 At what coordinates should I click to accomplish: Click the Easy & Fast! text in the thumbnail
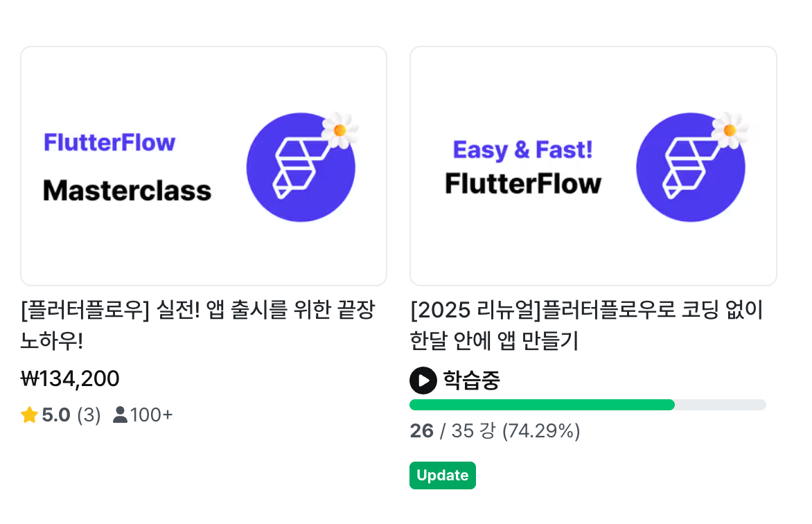point(522,150)
